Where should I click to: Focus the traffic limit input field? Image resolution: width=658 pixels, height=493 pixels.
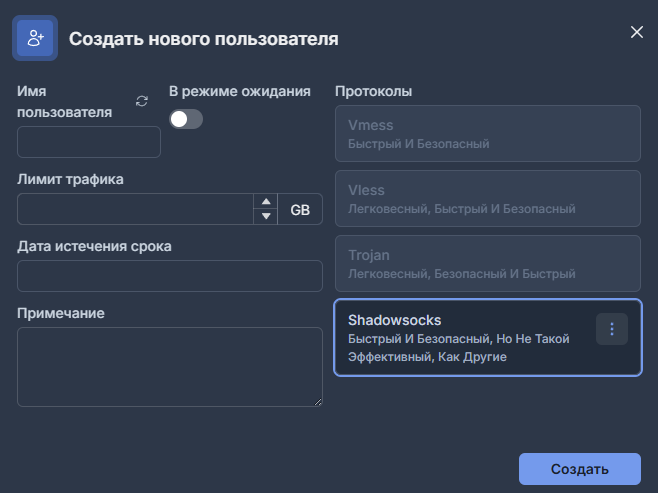(135, 209)
